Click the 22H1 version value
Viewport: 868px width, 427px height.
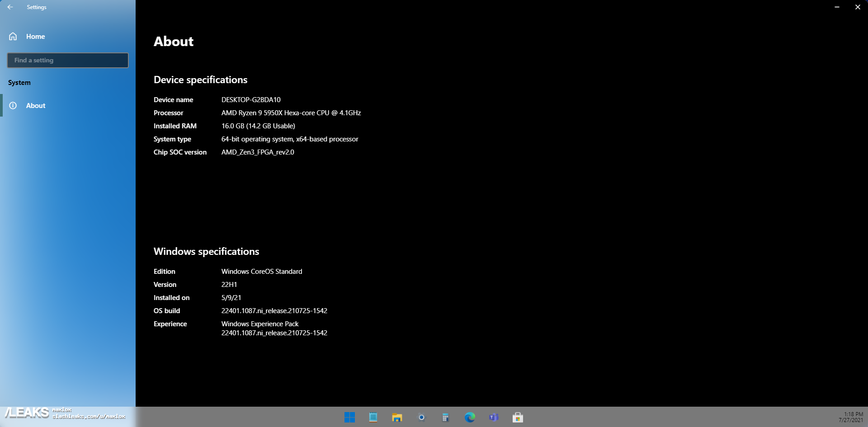pyautogui.click(x=229, y=285)
